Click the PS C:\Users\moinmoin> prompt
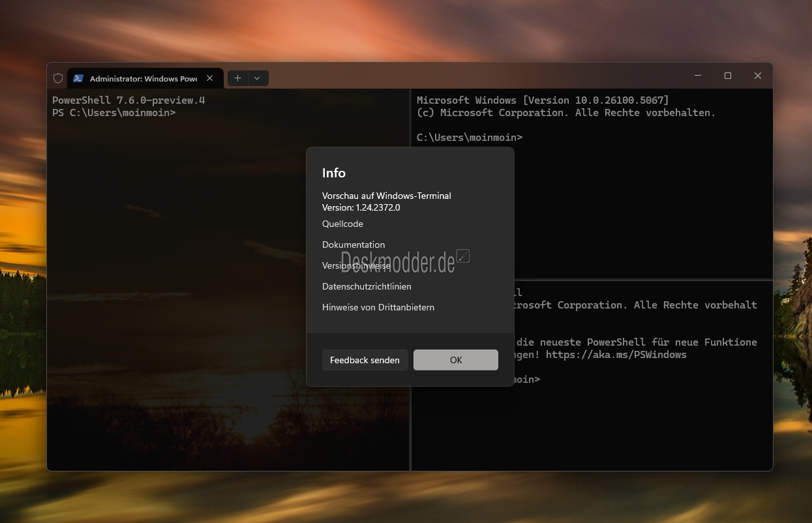812x523 pixels. coord(114,113)
